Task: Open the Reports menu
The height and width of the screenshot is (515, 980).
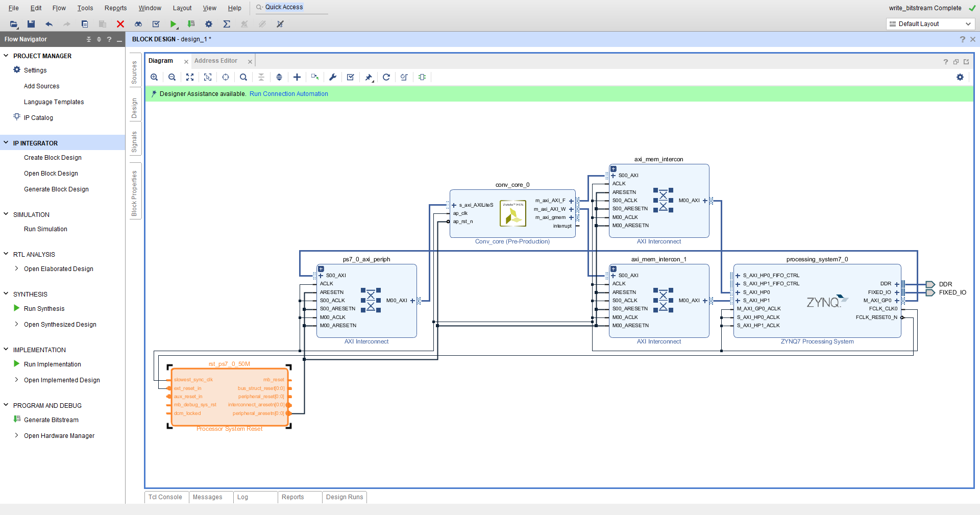Action: (115, 8)
